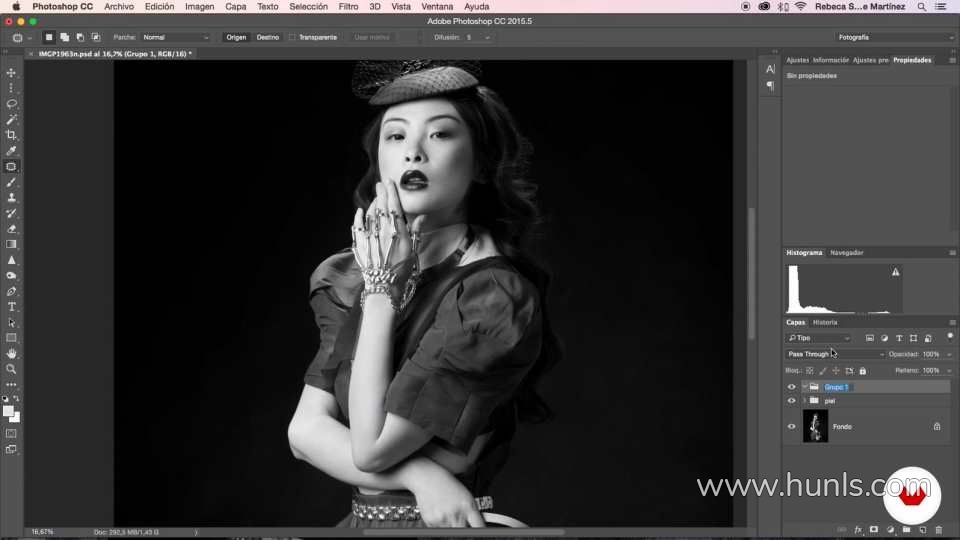Hide the Grupo 1 layer group
This screenshot has height=540, width=960.
coord(791,387)
